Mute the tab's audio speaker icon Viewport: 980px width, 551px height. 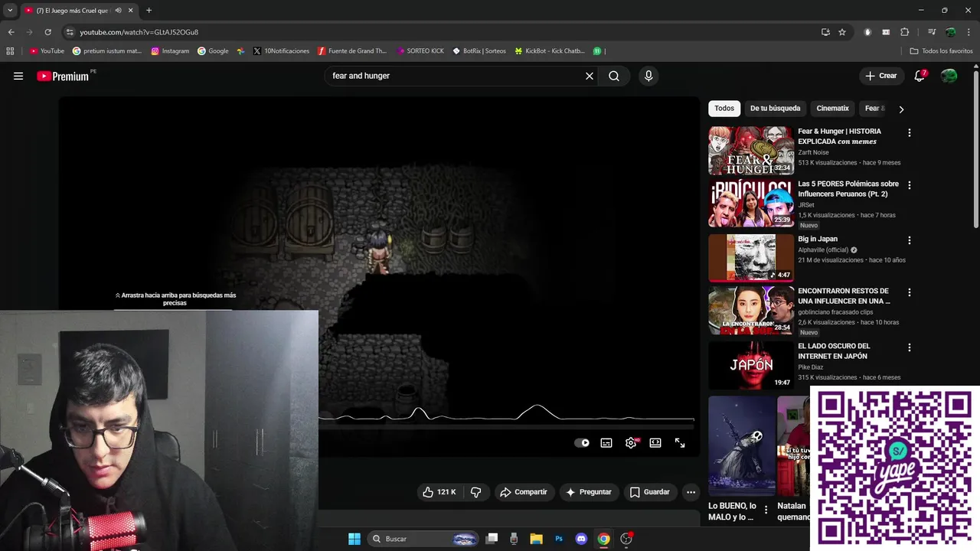[118, 11]
